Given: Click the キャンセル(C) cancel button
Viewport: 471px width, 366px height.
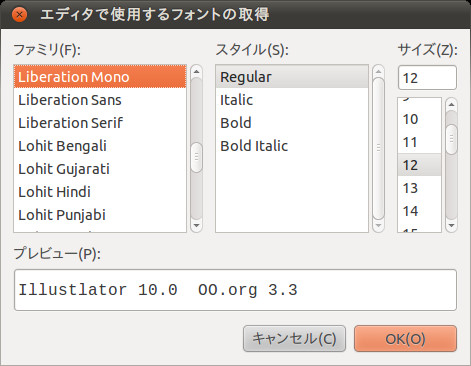Looking at the screenshot, I should (294, 339).
